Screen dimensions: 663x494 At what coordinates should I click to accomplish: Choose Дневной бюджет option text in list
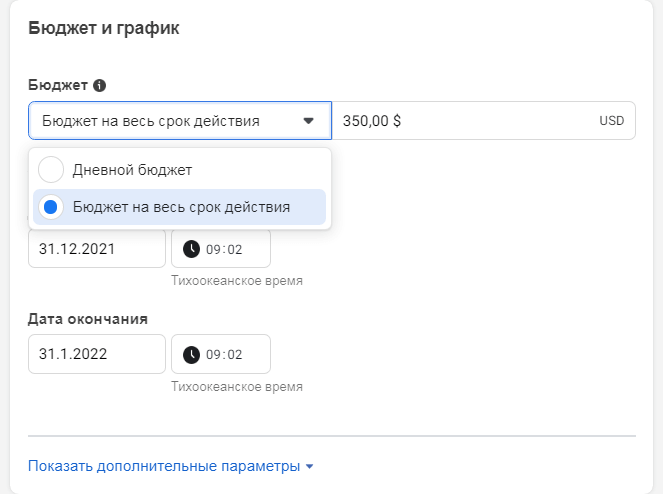[x=132, y=170]
